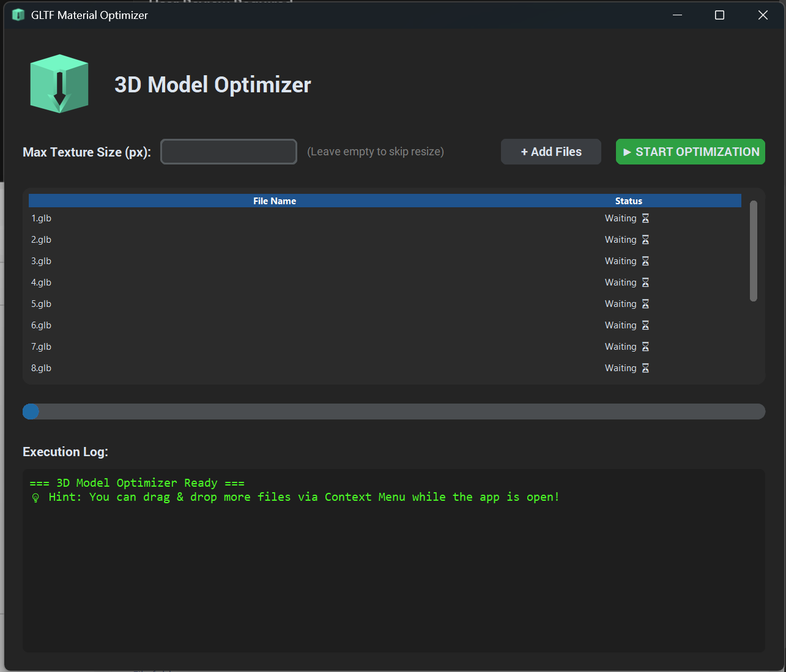The image size is (786, 672).
Task: Open the Add Files dialog
Action: [x=551, y=152]
